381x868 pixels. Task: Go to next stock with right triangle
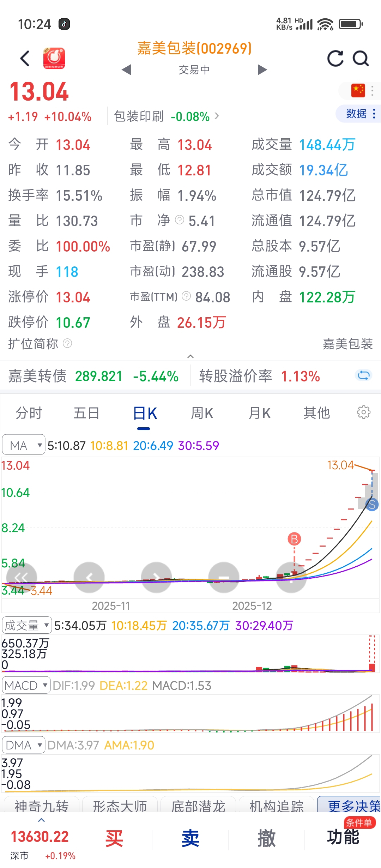262,70
